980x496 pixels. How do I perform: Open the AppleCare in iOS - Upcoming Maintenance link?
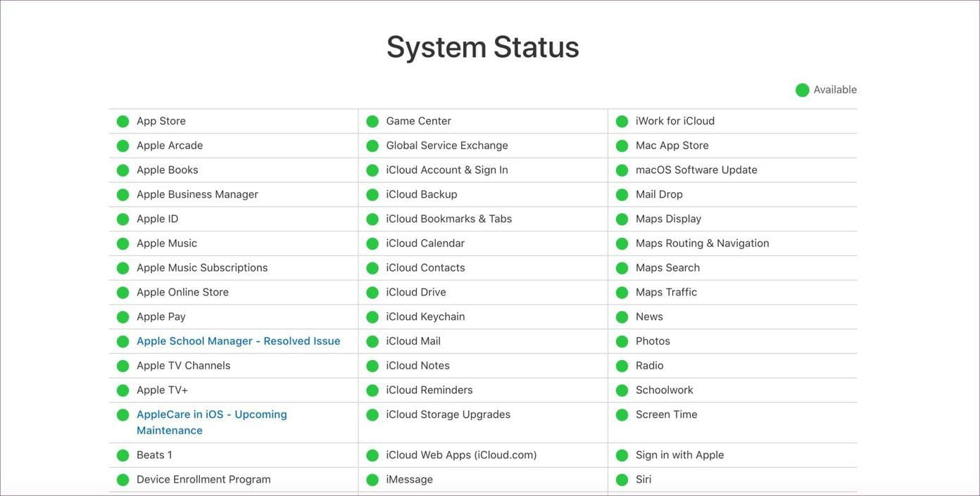[x=212, y=422]
